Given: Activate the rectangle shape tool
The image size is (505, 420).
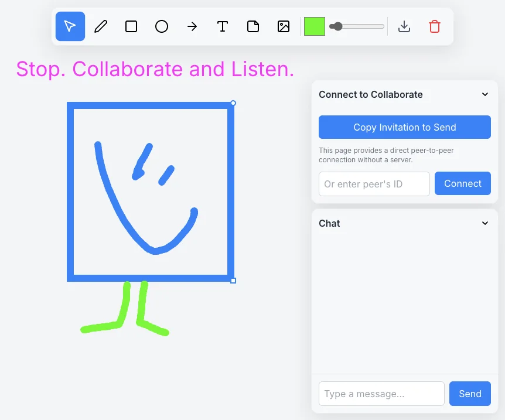Looking at the screenshot, I should (131, 26).
